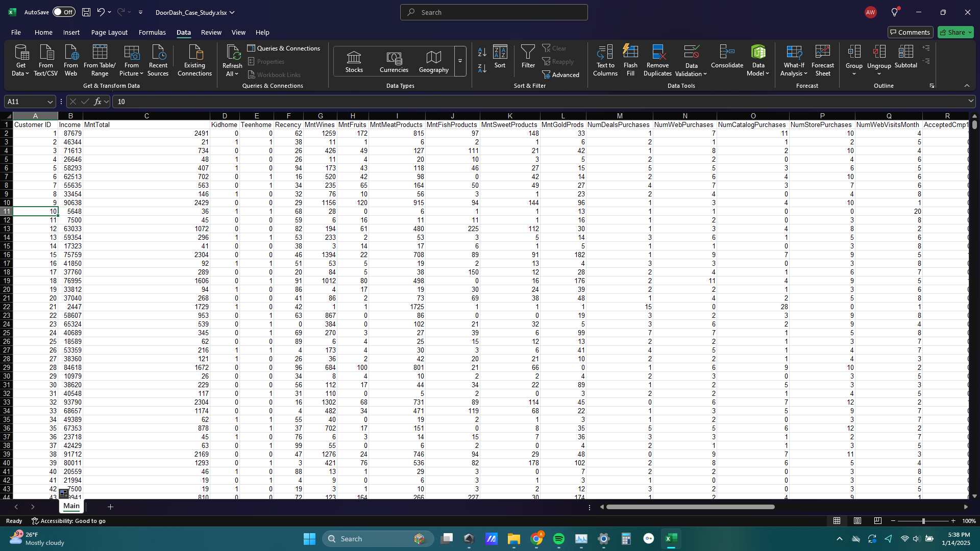Select the Stocks data type

tap(354, 61)
